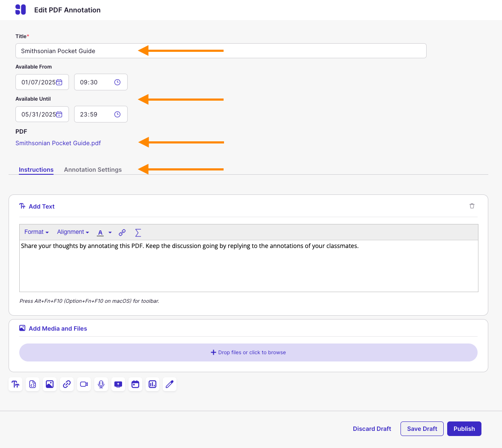Select the Instructions tab
Viewport: 502px width, 448px height.
point(36,170)
